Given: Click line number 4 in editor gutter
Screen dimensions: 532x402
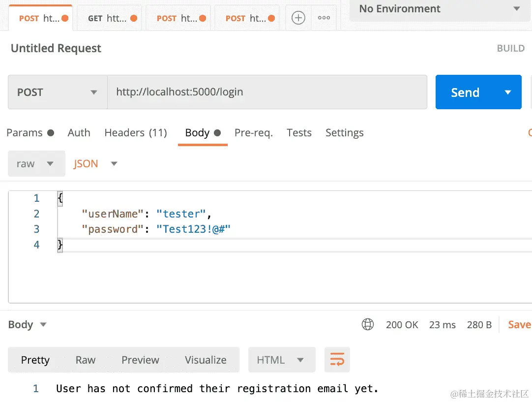Looking at the screenshot, I should 37,245.
